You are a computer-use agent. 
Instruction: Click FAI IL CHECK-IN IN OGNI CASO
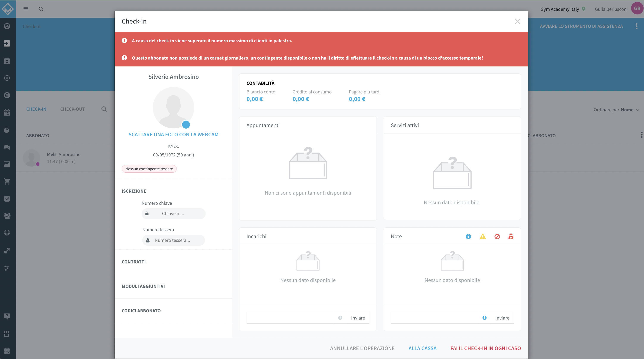click(x=486, y=348)
